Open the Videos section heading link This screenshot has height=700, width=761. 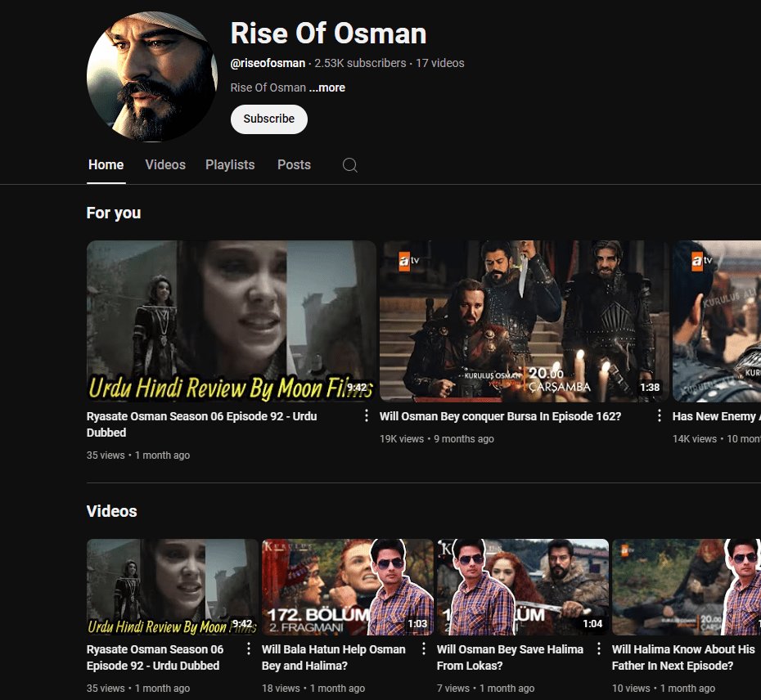[111, 511]
